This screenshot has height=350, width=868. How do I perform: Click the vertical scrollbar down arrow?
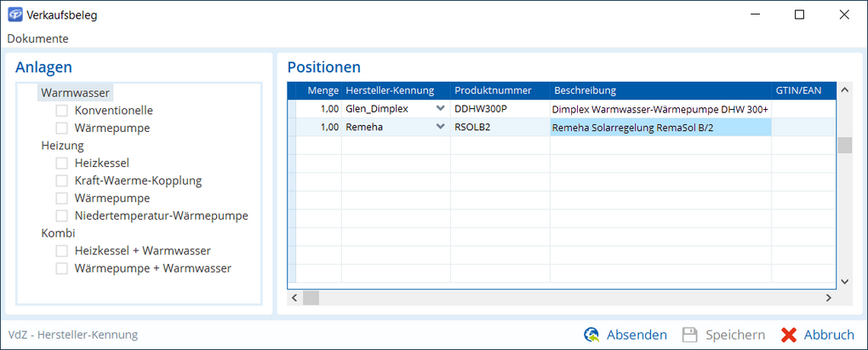coord(844,281)
